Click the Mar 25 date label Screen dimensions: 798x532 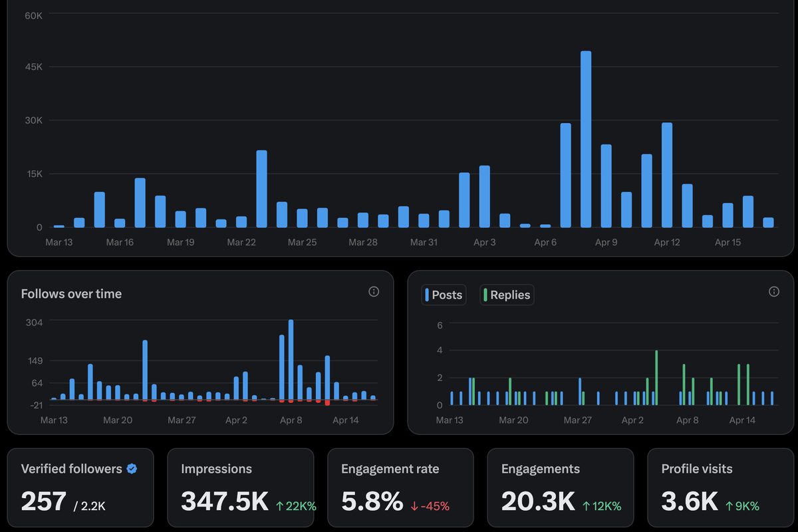302,242
